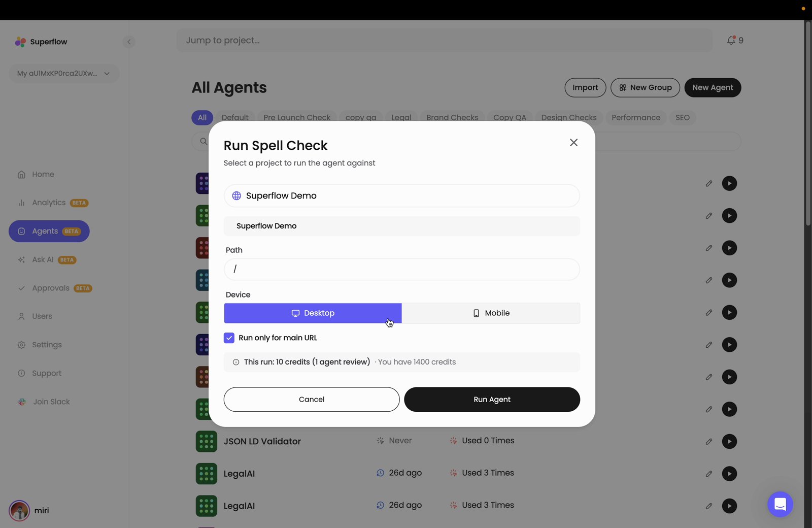Open Agents in sidebar
The image size is (812, 528).
[x=49, y=231]
